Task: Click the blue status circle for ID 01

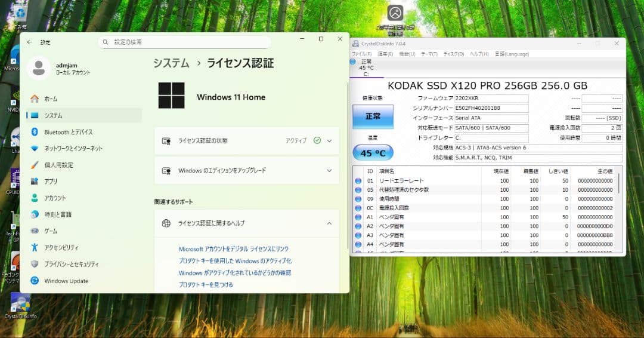Action: [358, 181]
